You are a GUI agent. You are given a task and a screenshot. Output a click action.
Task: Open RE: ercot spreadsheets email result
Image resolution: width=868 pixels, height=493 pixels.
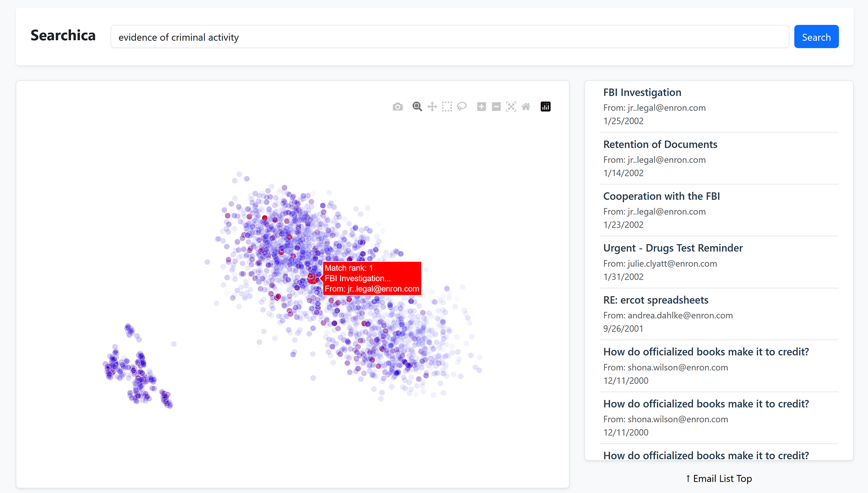[x=656, y=300]
